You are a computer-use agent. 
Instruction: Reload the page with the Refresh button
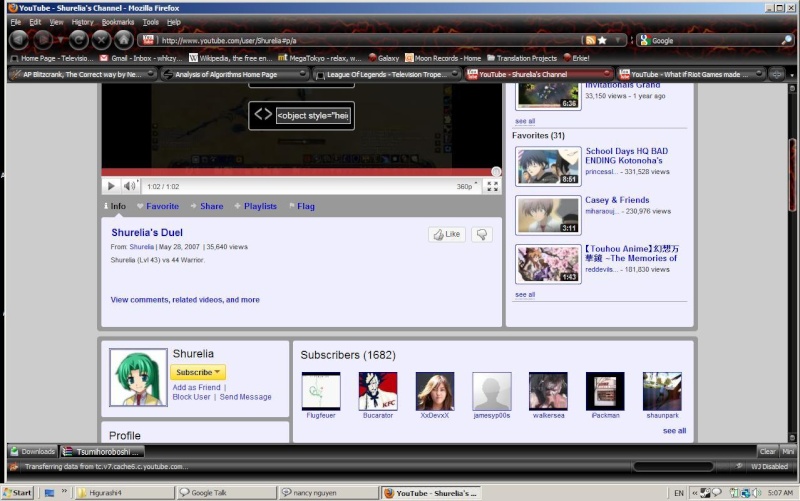click(x=78, y=39)
